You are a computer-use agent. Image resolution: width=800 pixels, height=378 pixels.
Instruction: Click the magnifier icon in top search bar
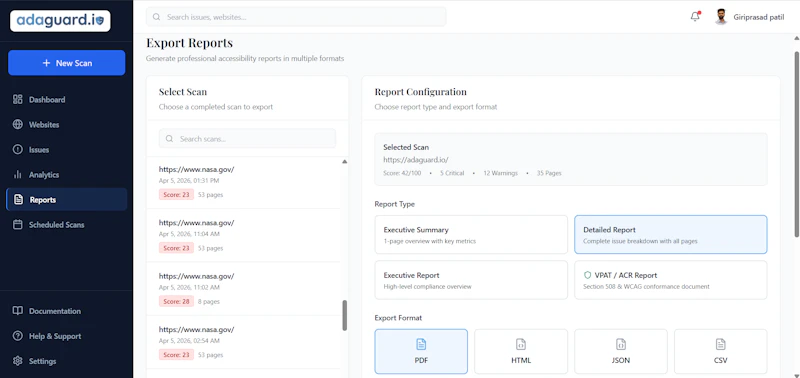coord(157,17)
